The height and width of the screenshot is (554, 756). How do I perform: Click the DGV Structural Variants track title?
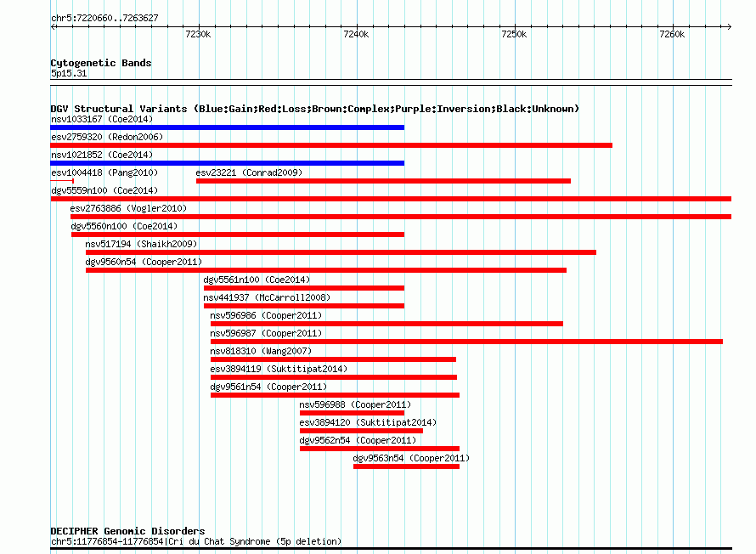click(x=315, y=109)
